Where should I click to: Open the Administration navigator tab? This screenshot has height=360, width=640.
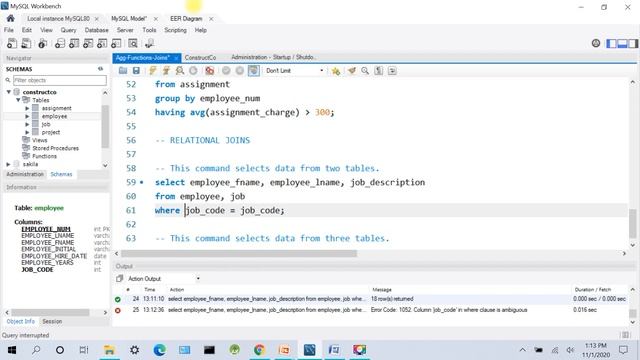(25, 174)
